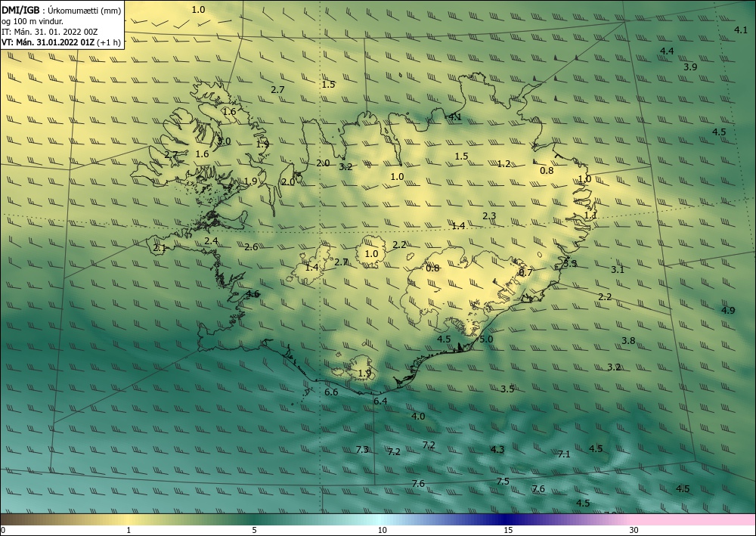The width and height of the screenshot is (756, 536).
Task: Click the "og 100 m vindur." legend line
Action: point(33,21)
